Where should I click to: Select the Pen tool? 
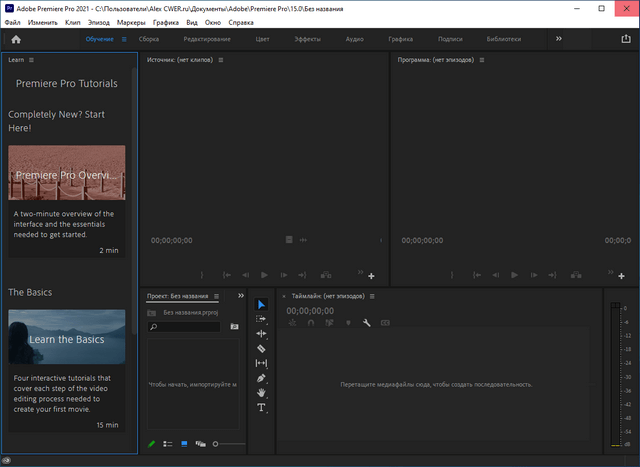pyautogui.click(x=261, y=378)
